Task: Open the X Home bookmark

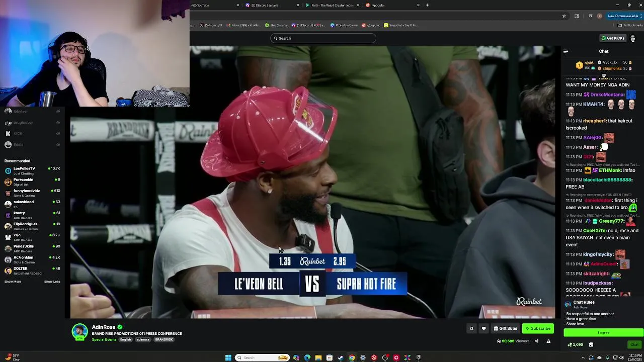Action: [211, 25]
